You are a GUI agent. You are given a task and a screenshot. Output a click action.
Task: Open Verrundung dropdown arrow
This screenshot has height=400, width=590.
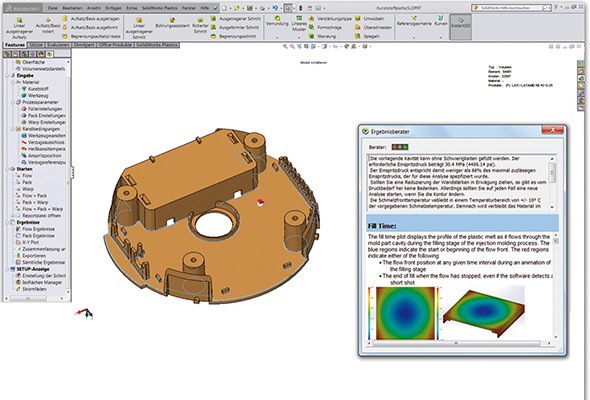277,37
